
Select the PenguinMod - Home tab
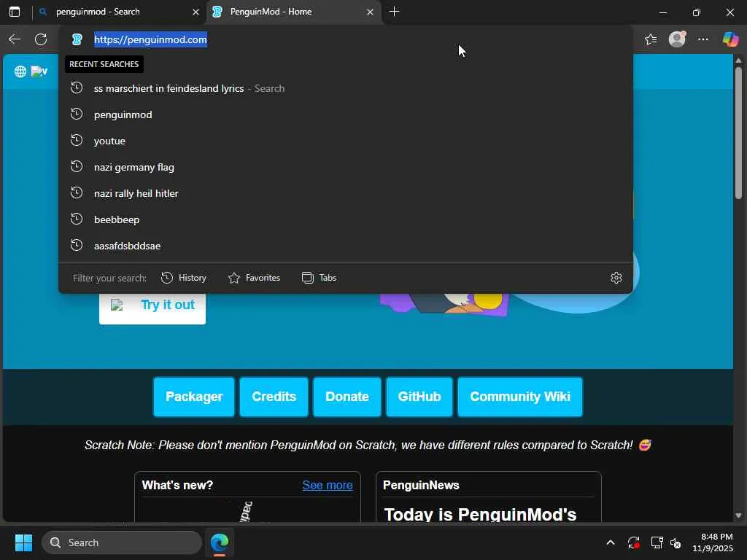(x=293, y=12)
